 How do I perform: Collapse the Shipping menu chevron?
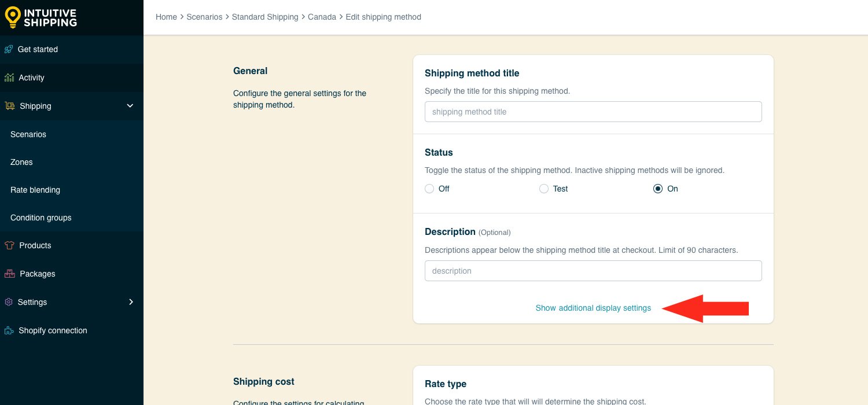[130, 106]
